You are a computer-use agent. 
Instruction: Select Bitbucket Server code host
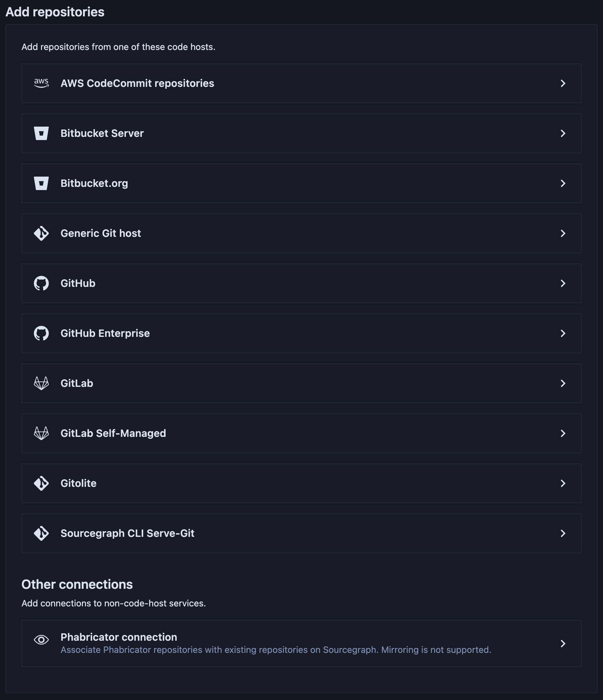pyautogui.click(x=102, y=133)
